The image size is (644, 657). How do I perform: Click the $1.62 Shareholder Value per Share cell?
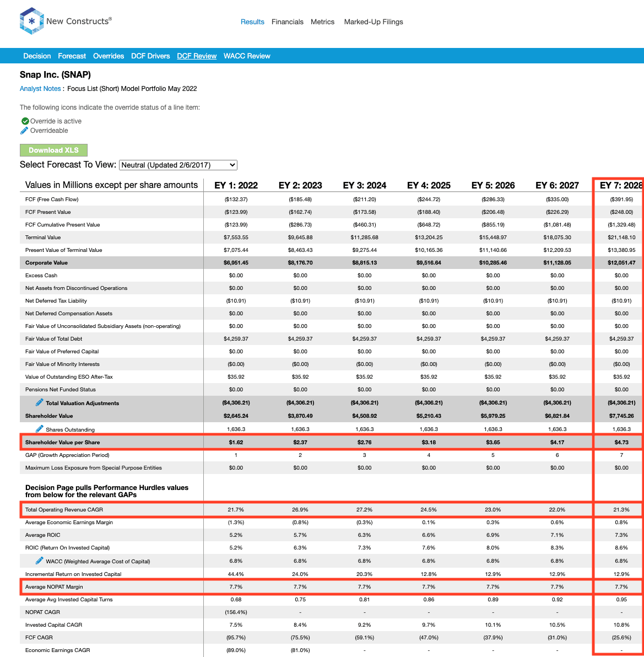click(236, 442)
